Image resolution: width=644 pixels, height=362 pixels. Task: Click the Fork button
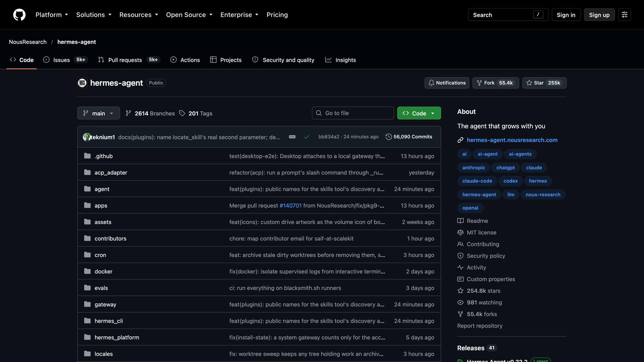[x=495, y=83]
